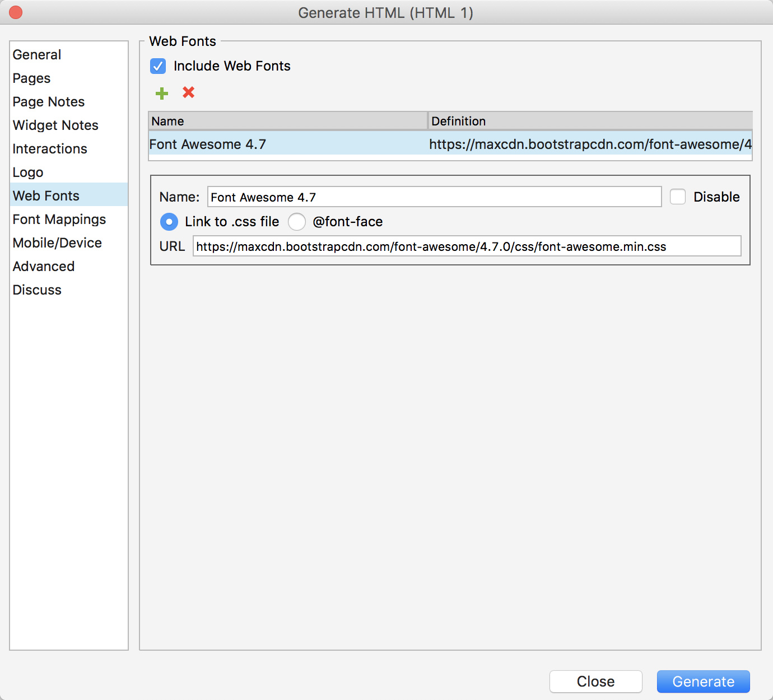
Task: Open the Advanced section
Action: point(44,267)
